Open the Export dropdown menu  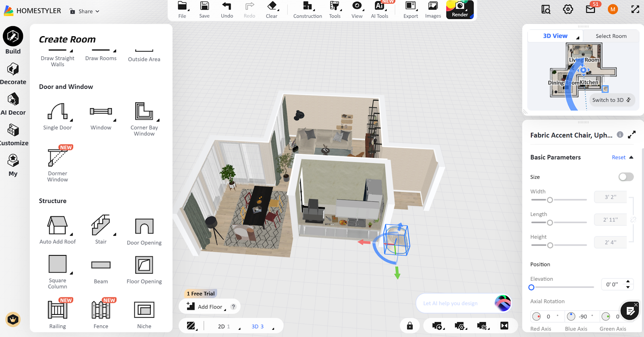(x=411, y=10)
